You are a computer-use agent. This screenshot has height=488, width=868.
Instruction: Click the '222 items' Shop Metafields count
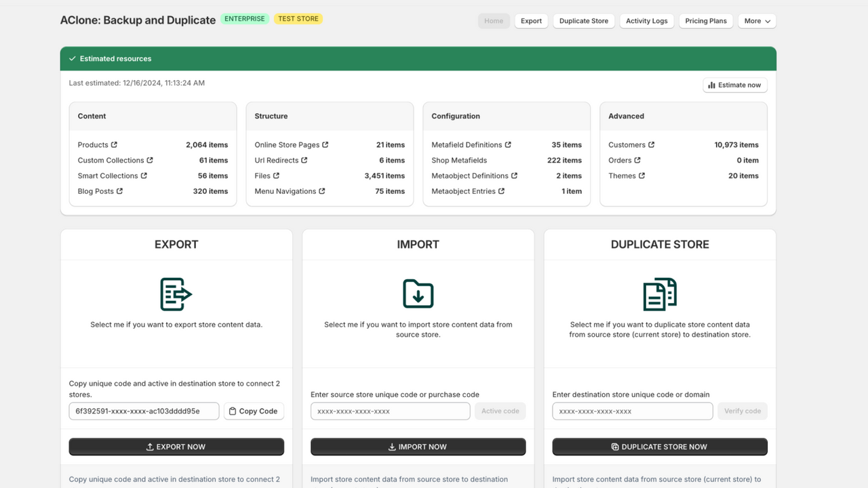(564, 160)
